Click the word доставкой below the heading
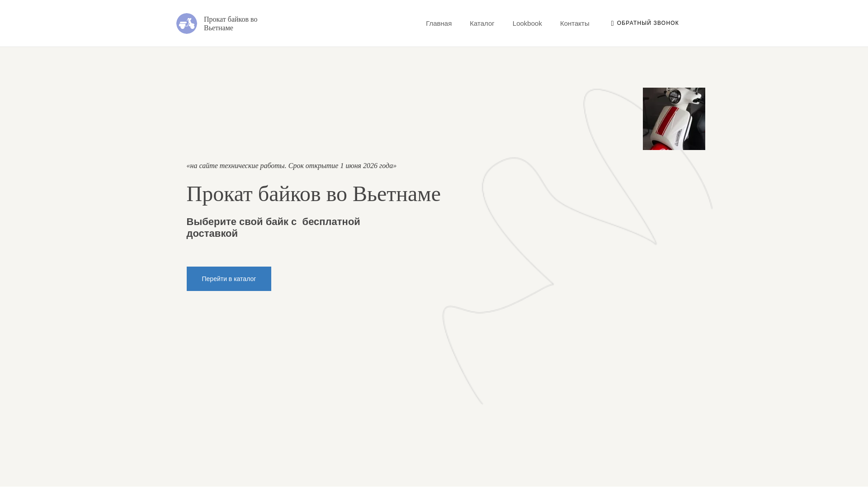The width and height of the screenshot is (868, 488). click(212, 234)
